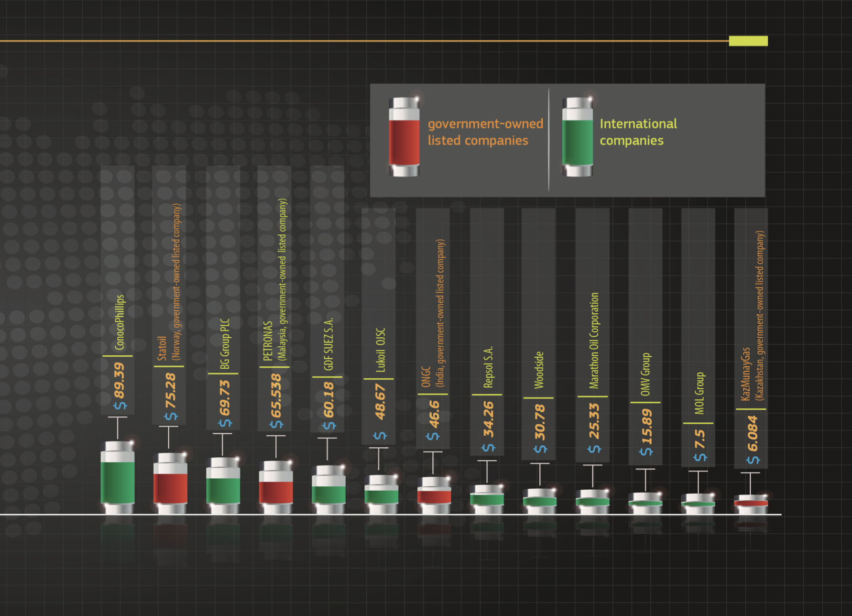The width and height of the screenshot is (852, 616).
Task: Select the ConocoPhillips green barrel
Action: (x=118, y=478)
